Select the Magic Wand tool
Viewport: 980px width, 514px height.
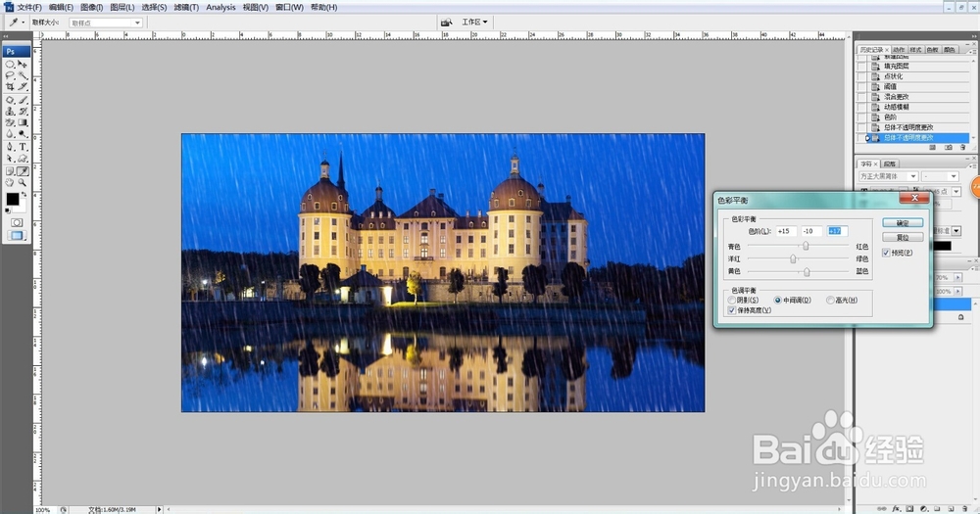point(23,75)
